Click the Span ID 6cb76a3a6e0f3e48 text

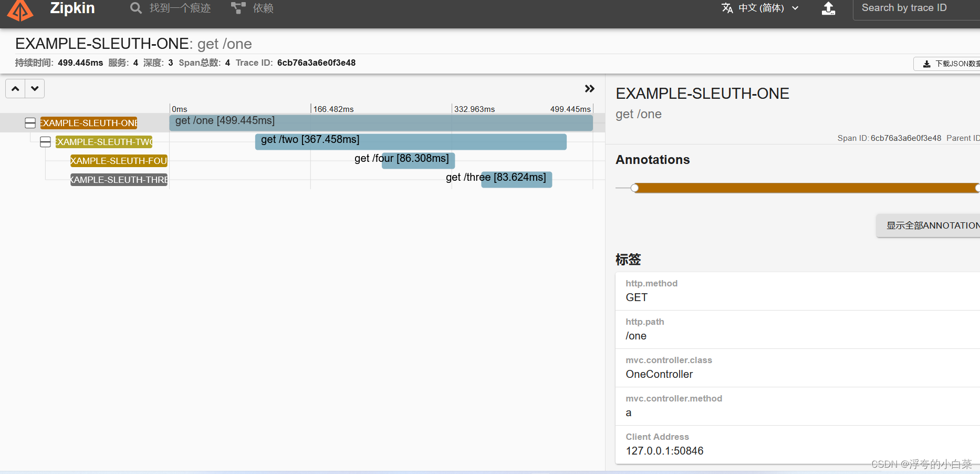point(905,138)
